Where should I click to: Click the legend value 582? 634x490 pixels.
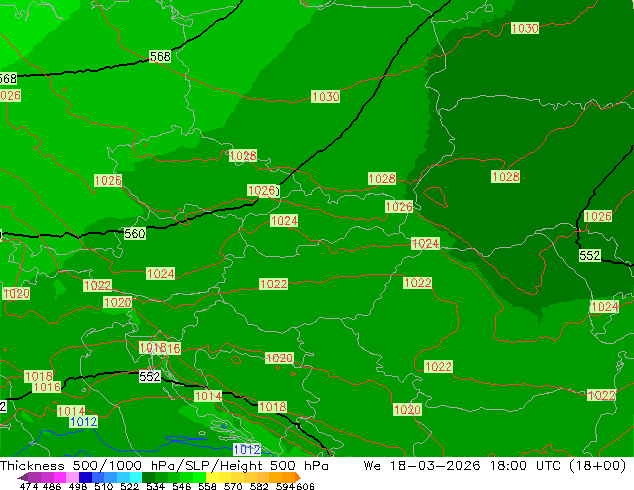tap(259, 486)
